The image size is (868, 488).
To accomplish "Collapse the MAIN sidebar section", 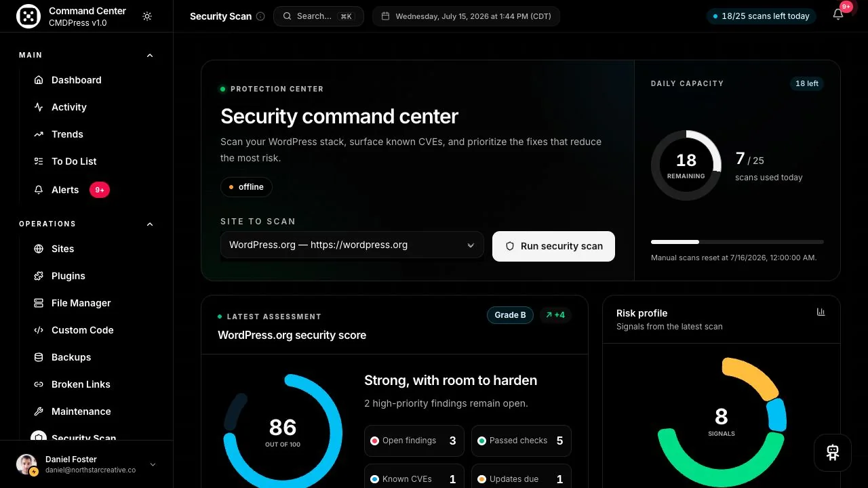I will click(x=150, y=56).
